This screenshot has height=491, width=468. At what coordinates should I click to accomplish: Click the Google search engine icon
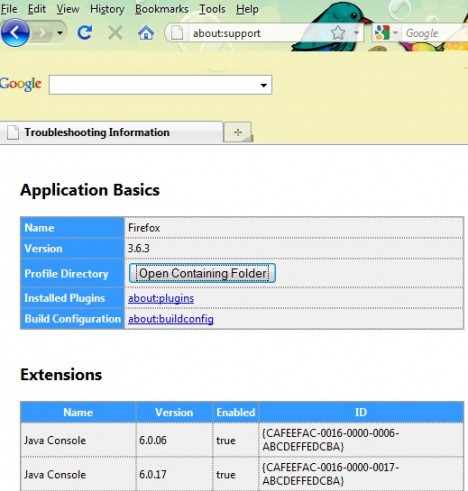point(382,33)
